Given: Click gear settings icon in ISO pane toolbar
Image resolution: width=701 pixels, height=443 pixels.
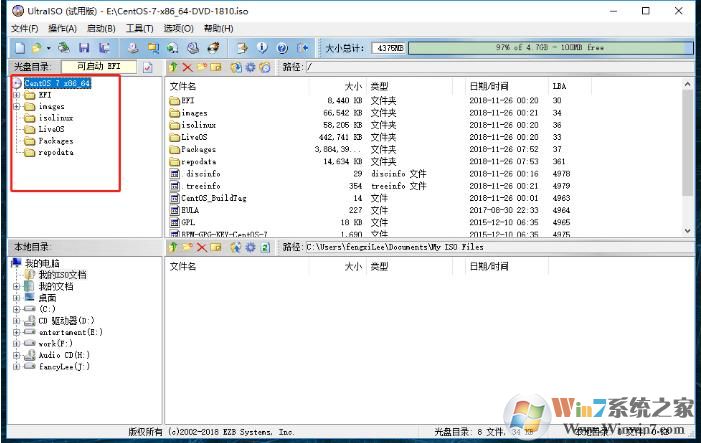Looking at the screenshot, I should [250, 67].
